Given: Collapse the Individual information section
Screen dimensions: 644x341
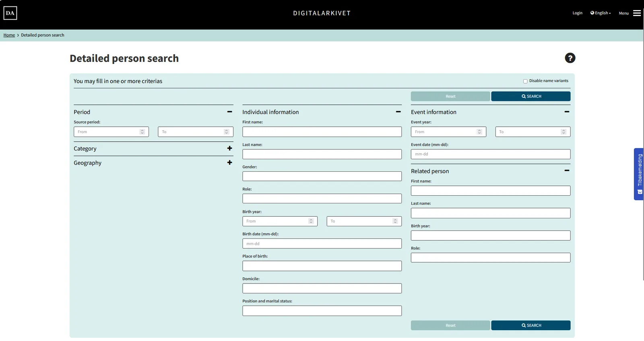Looking at the screenshot, I should pos(398,112).
